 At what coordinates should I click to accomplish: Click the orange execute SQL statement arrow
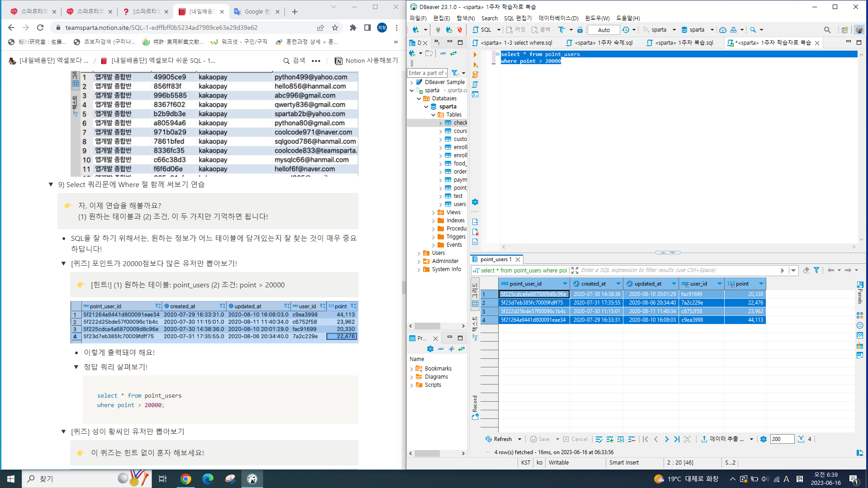(475, 55)
